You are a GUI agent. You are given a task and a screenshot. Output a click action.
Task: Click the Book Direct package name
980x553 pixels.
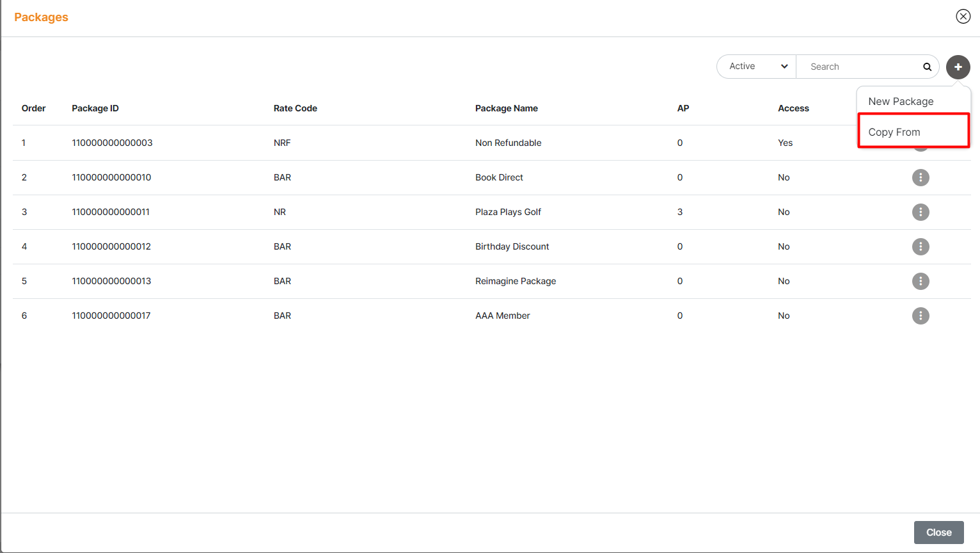pyautogui.click(x=499, y=177)
